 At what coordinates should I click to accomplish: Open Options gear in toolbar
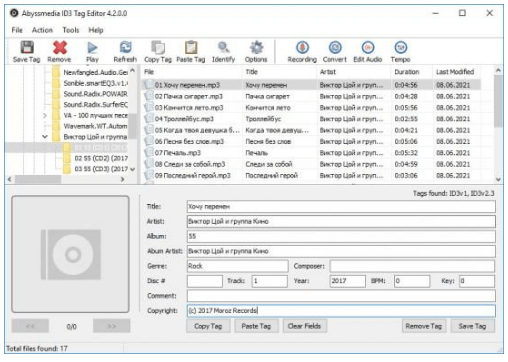point(256,51)
